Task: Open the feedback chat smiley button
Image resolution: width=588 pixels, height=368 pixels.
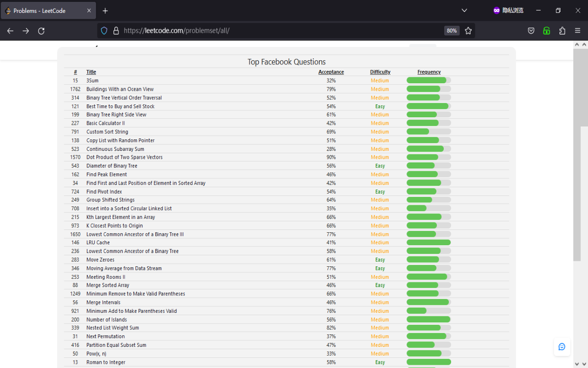Action: pyautogui.click(x=562, y=347)
